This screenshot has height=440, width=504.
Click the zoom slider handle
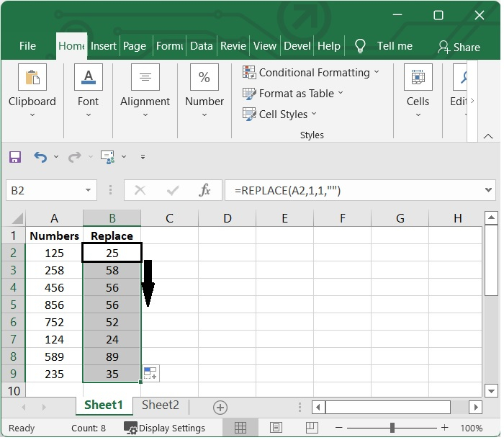(392, 428)
